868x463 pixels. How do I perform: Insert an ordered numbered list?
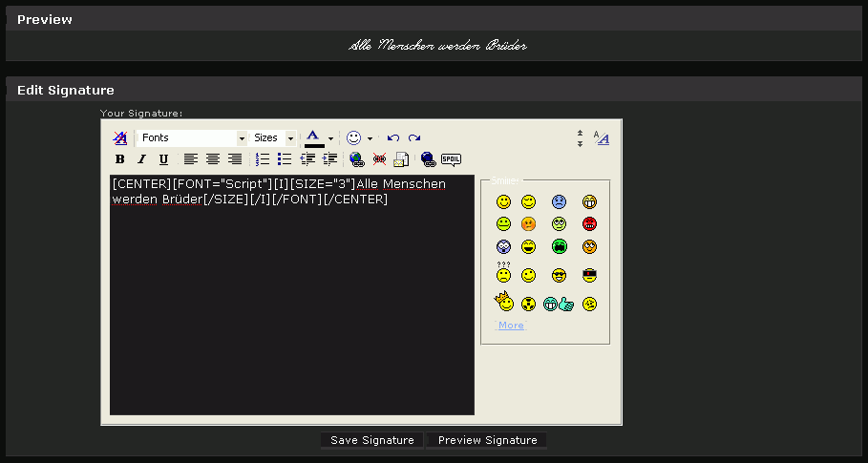point(263,159)
